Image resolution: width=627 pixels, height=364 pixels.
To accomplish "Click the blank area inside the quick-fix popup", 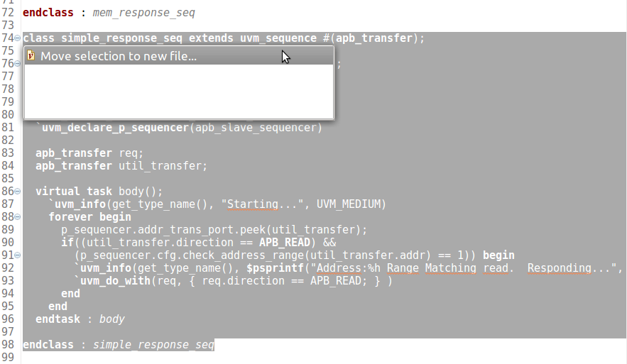I will [179, 92].
